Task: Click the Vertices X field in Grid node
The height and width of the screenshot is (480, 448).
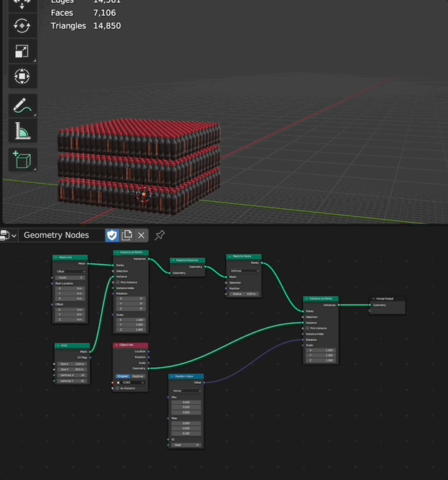Action: 72,375
